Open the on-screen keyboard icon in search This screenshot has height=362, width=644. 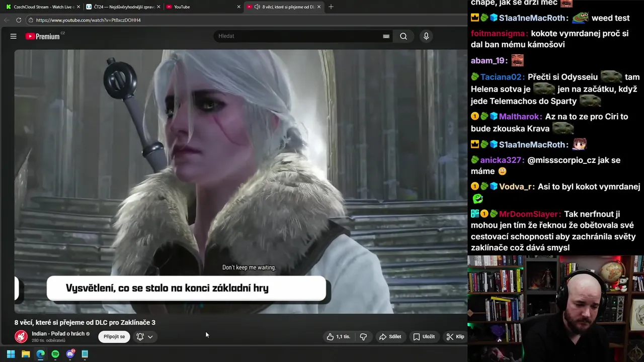tap(386, 36)
